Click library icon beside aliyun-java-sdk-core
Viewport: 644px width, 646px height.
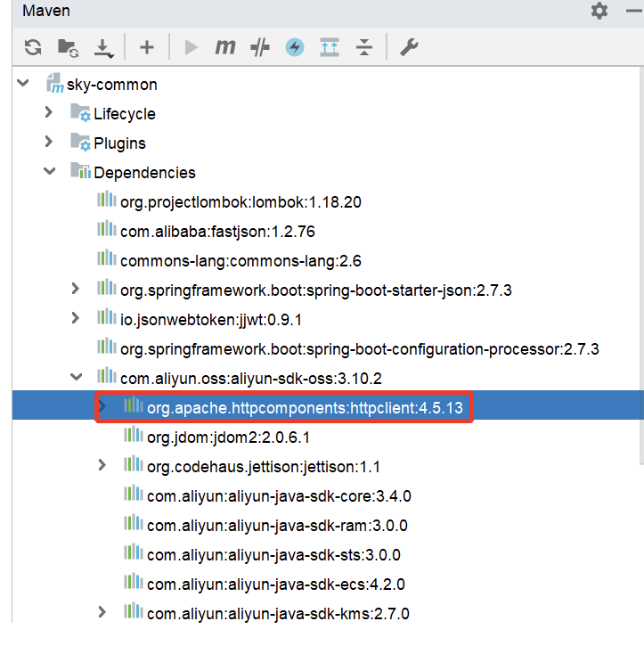tap(134, 494)
